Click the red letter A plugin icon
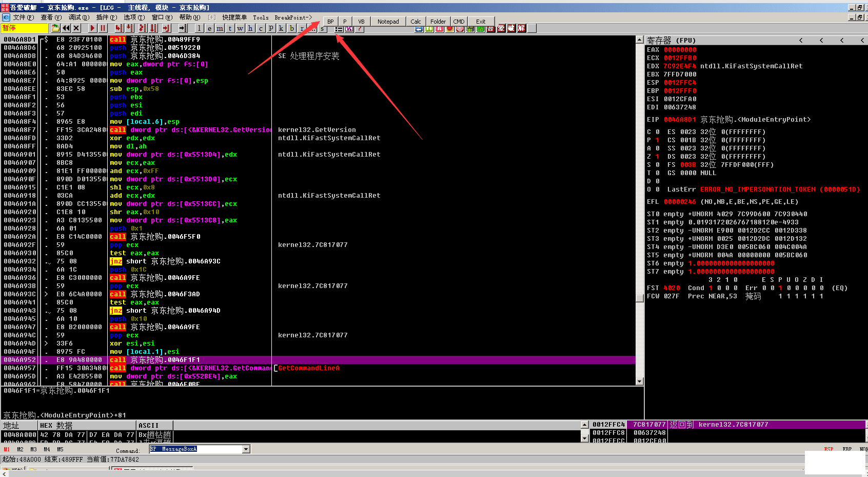The height and width of the screenshot is (477, 868). point(439,29)
